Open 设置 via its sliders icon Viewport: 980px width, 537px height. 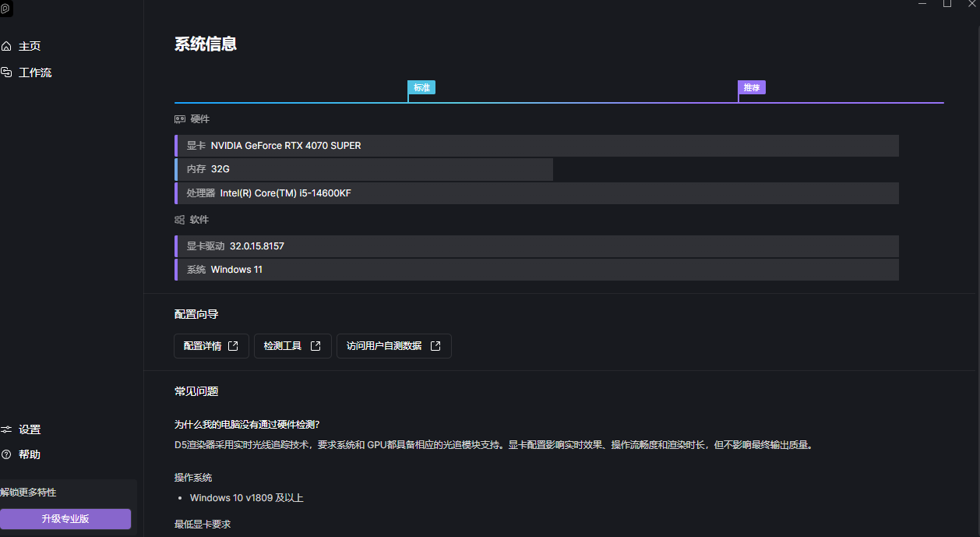pos(6,429)
